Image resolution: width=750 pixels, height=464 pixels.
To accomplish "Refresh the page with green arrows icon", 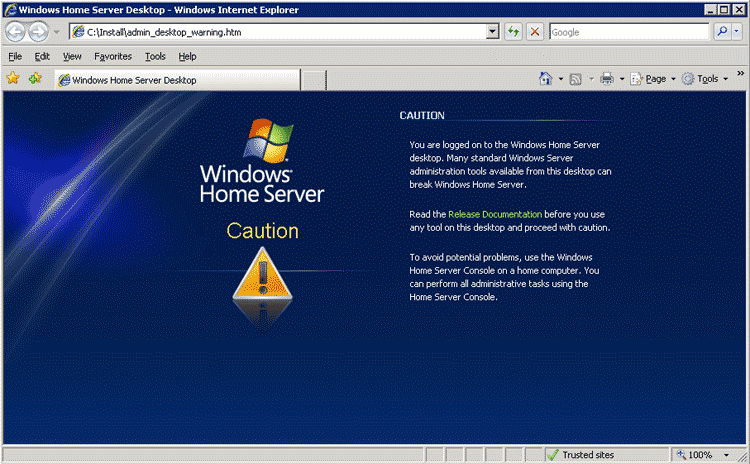I will point(513,32).
